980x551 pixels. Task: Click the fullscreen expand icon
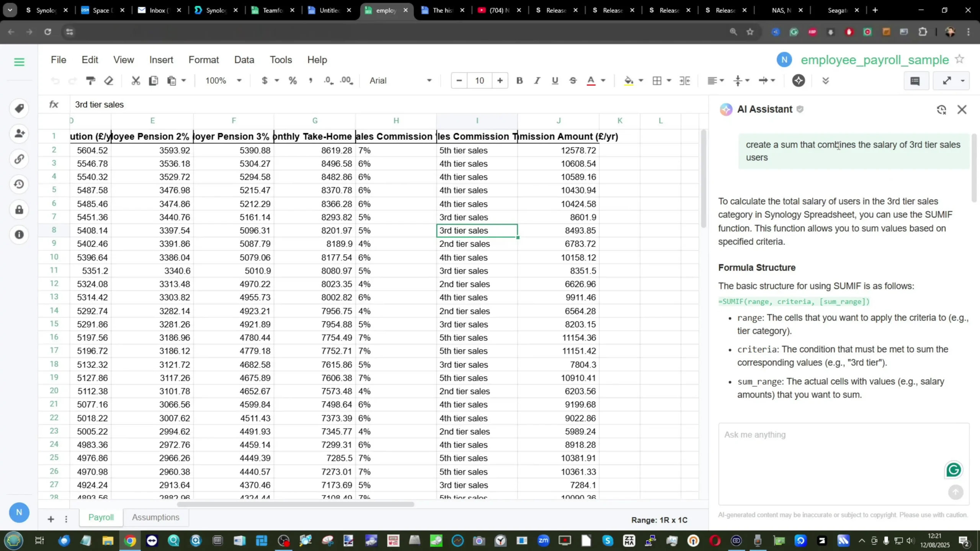tap(947, 80)
